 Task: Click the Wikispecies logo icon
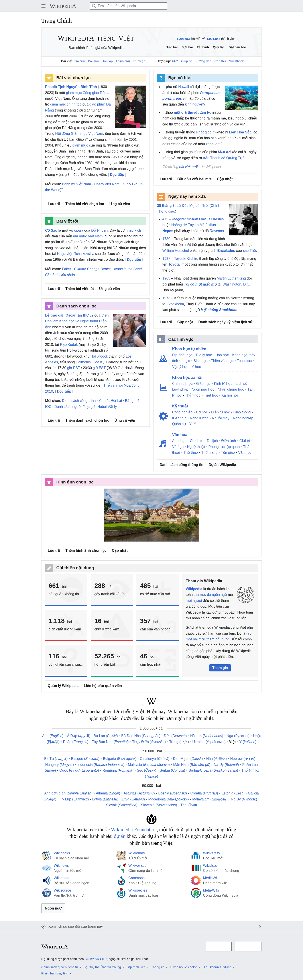point(121,892)
